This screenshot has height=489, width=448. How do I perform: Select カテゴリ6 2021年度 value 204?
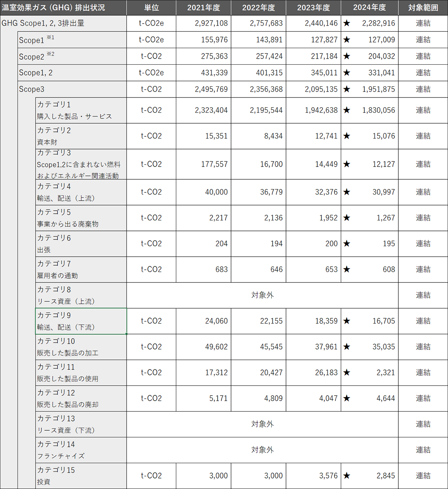click(221, 244)
